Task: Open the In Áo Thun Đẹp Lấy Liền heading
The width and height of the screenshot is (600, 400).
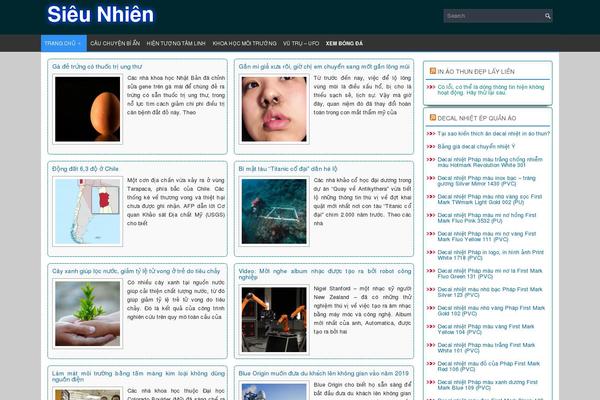Action: [476, 72]
